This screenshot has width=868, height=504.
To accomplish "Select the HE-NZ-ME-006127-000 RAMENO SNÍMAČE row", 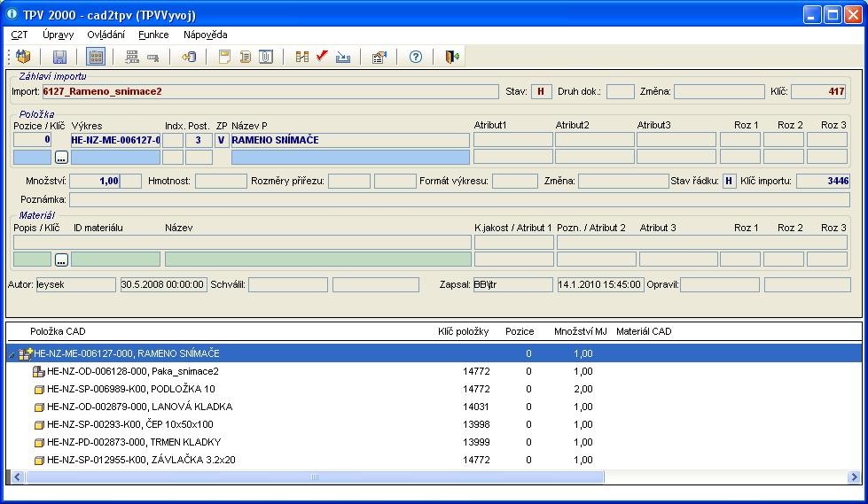I will click(x=434, y=353).
